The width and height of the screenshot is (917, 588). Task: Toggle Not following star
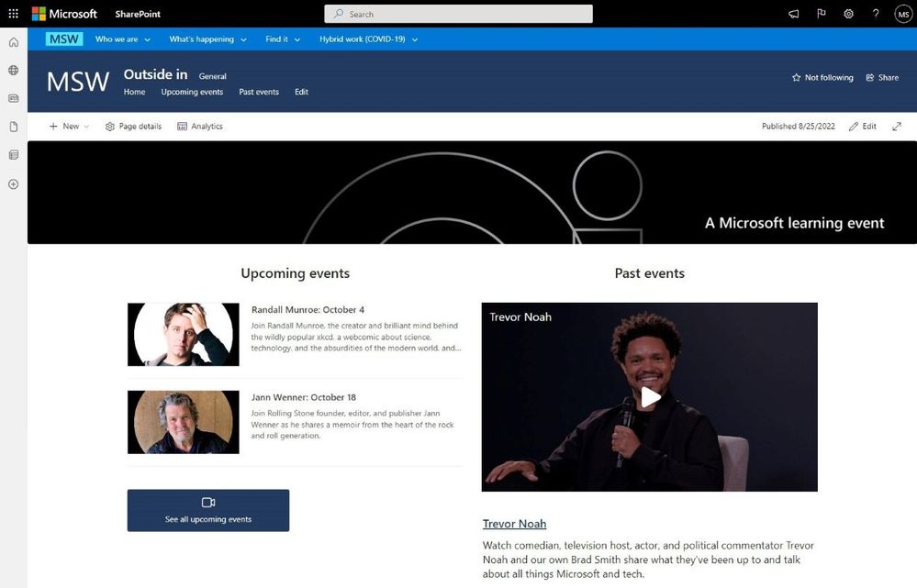[x=822, y=77]
